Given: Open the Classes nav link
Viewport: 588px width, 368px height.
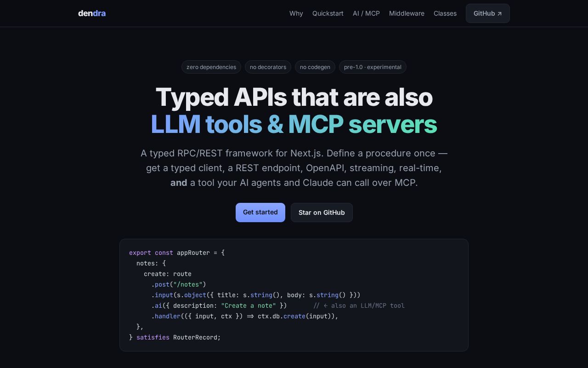Looking at the screenshot, I should tap(445, 13).
